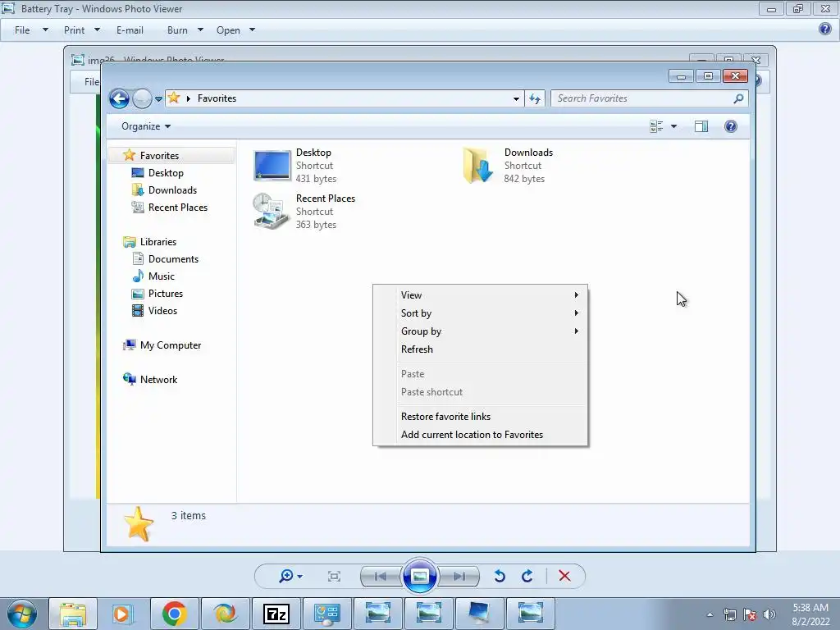
Task: Choose Restore favorite links
Action: tap(481, 417)
